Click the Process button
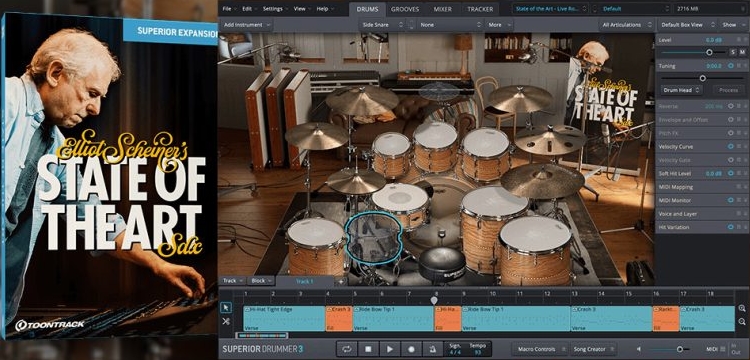 click(x=728, y=89)
